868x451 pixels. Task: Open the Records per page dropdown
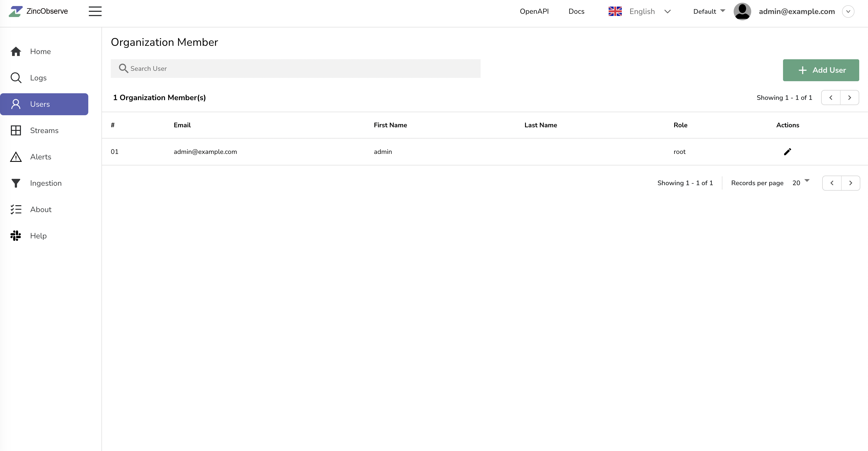pos(801,183)
